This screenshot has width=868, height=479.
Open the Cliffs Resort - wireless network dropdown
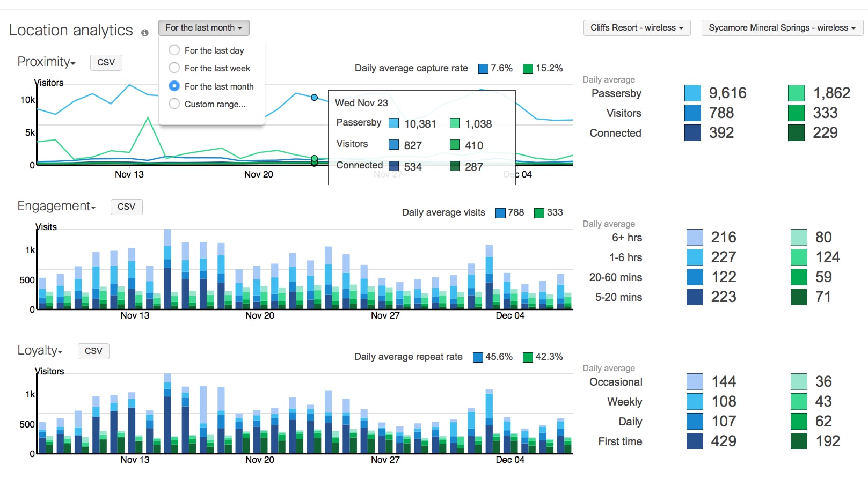(x=637, y=28)
